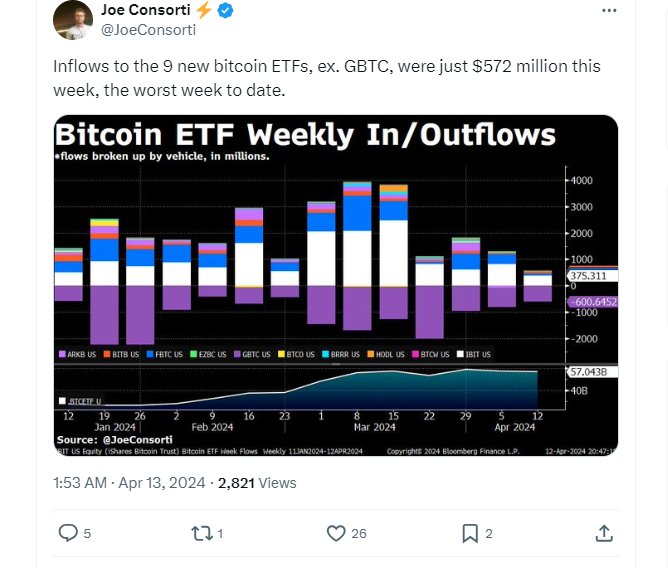Open the @JoeConsorti handle link

pos(148,30)
